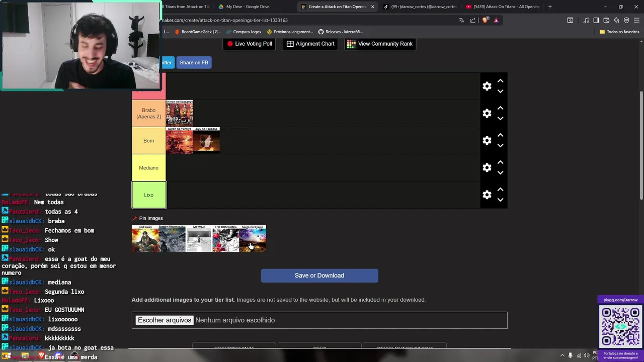Screen dimensions: 644x362
Task: Select the Guren no Yumiya thumbnail
Action: [x=179, y=140]
